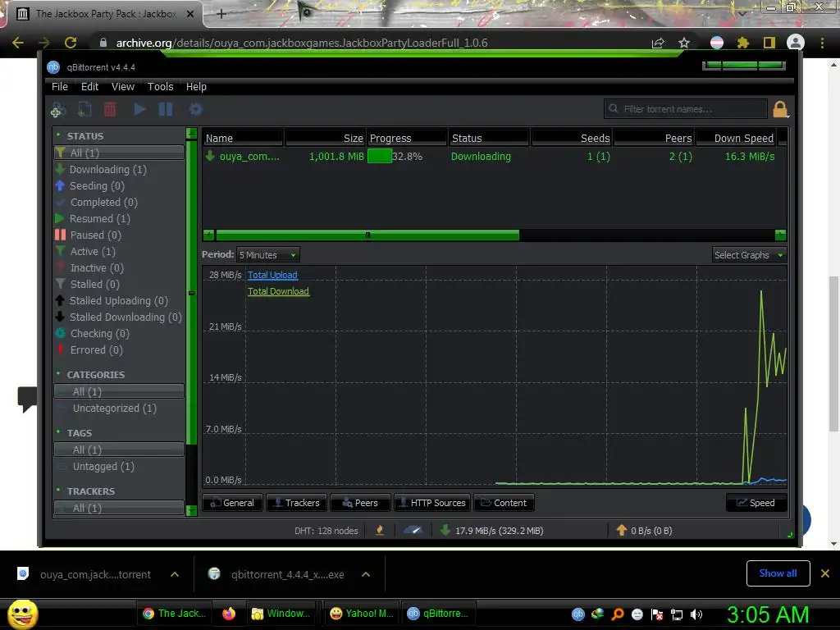Click the torrent list horizontal scrollbar
This screenshot has height=630, width=840.
367,235
